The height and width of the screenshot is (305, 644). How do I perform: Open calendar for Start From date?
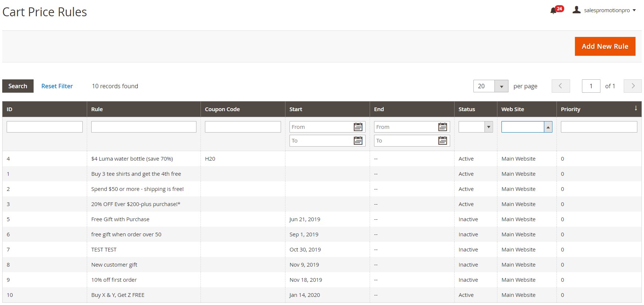pyautogui.click(x=358, y=127)
